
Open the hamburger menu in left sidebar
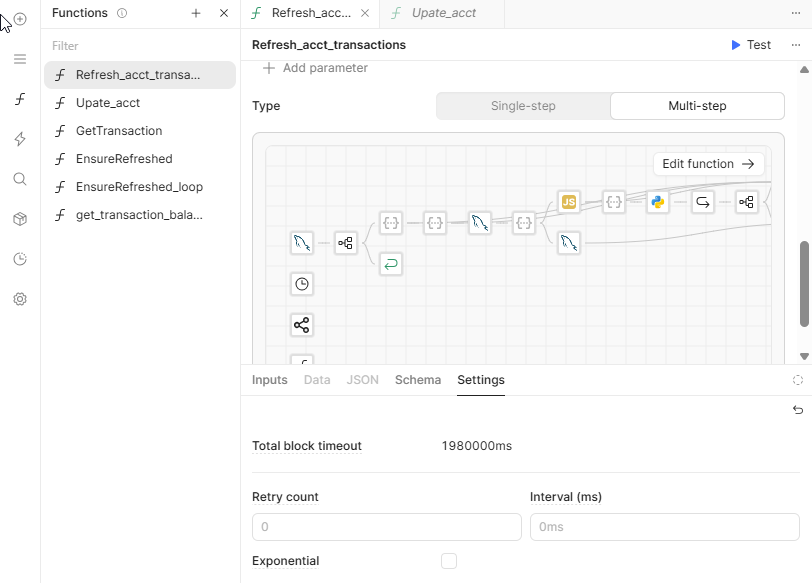click(x=20, y=59)
